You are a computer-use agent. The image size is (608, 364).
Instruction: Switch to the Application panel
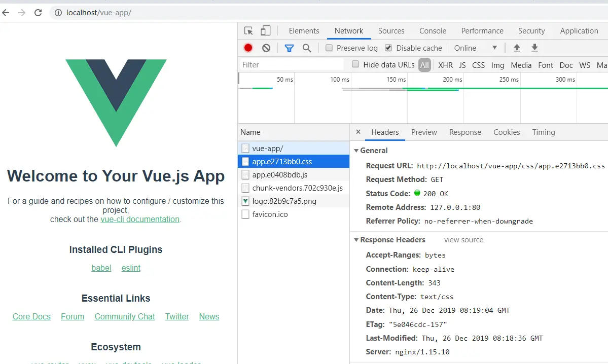click(x=579, y=30)
